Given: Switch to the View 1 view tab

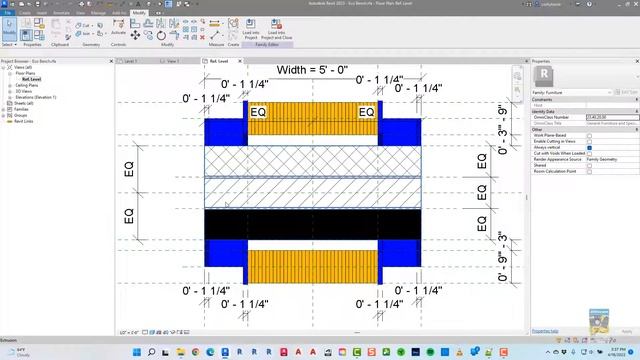Looking at the screenshot, I should coord(173,61).
